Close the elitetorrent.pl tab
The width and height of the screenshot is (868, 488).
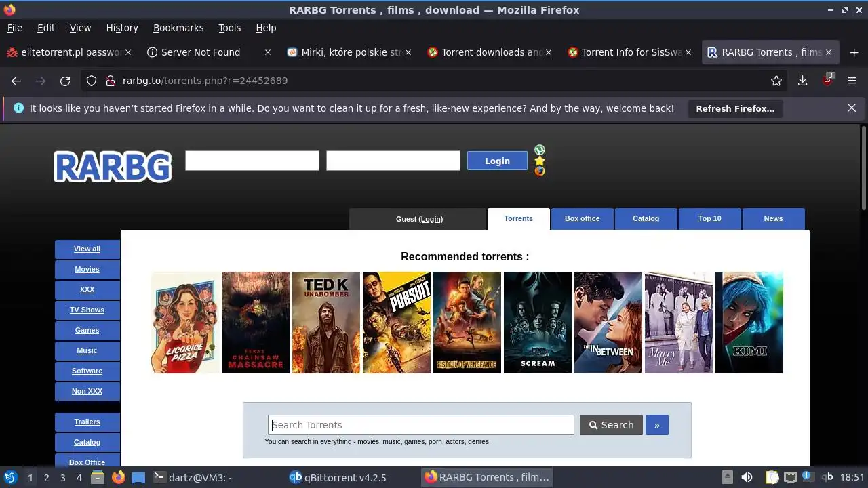[128, 52]
